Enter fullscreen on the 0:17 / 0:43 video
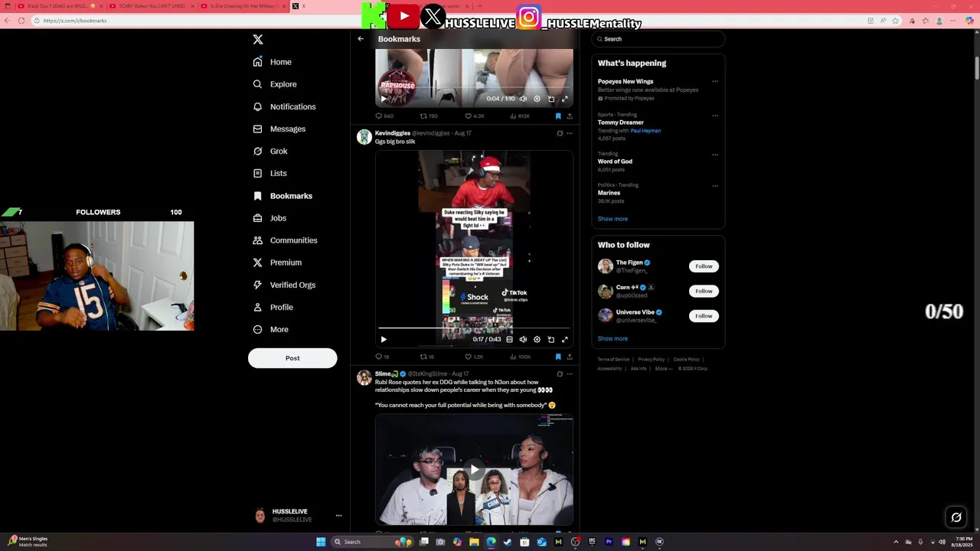Image resolution: width=980 pixels, height=551 pixels. point(565,339)
